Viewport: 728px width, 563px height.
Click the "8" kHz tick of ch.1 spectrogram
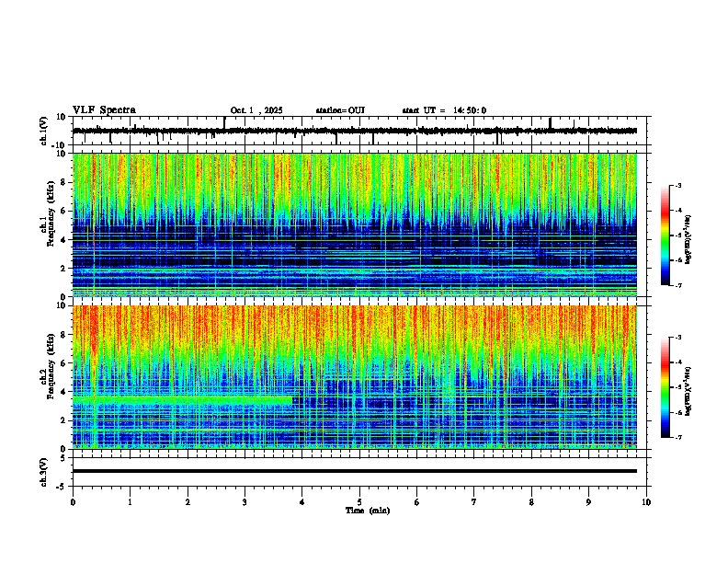[x=64, y=182]
